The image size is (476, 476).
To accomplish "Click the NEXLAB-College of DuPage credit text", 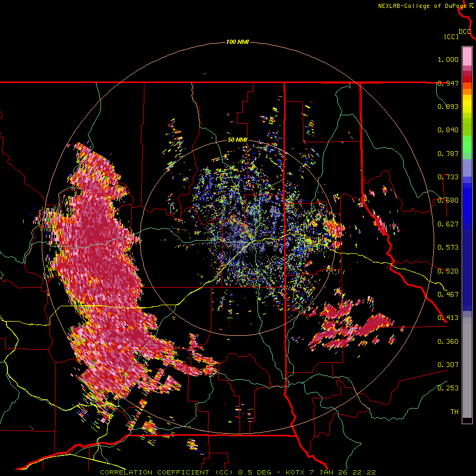I will point(423,6).
